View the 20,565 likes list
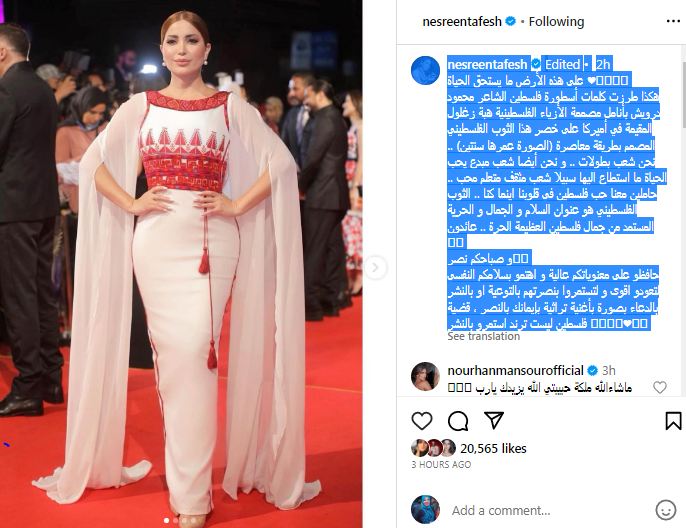 point(493,448)
